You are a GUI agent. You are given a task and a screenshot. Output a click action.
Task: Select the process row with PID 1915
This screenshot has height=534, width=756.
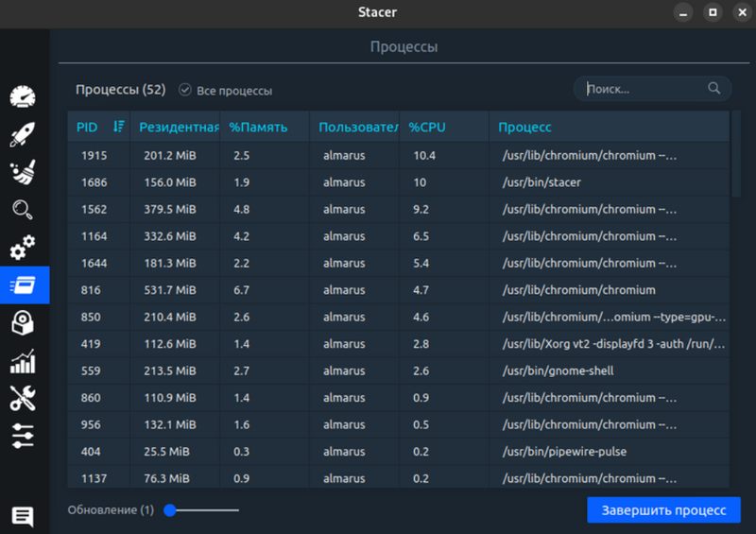[398, 155]
